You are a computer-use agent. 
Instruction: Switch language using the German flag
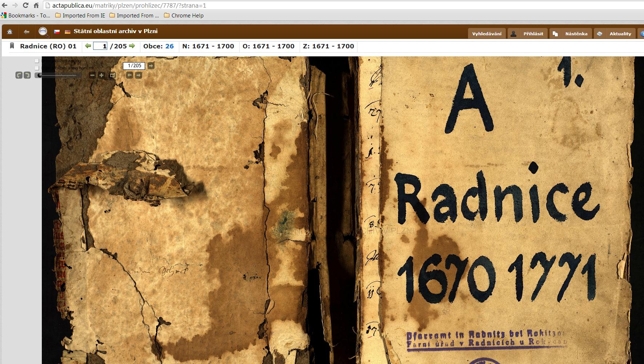click(67, 32)
